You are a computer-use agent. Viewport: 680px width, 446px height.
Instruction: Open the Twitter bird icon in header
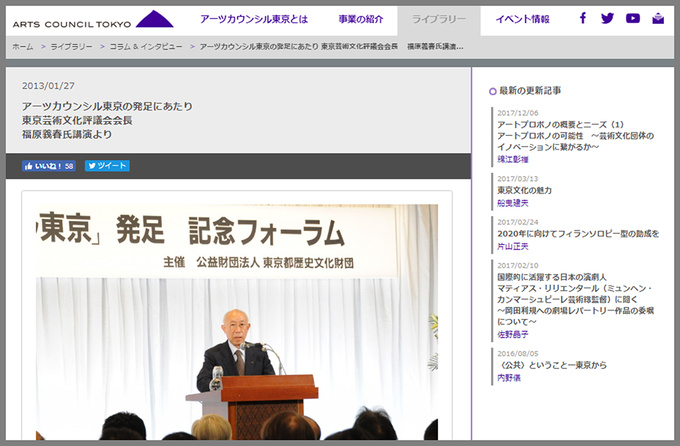607,19
